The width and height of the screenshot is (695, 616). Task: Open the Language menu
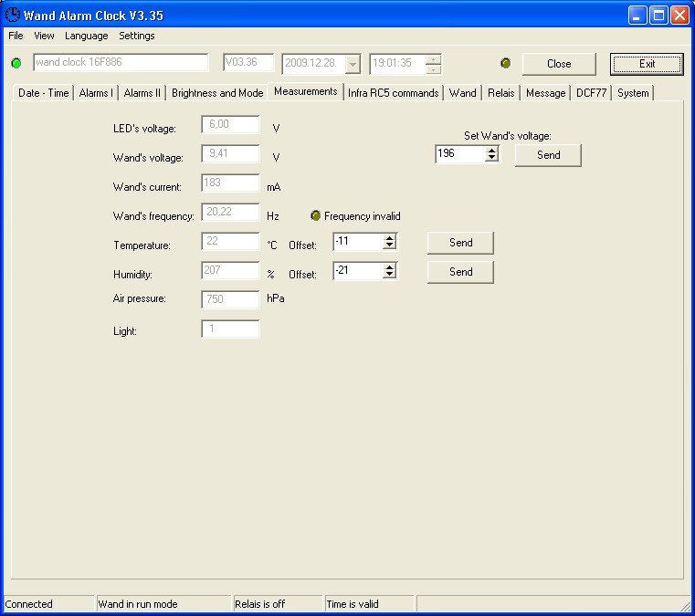tap(87, 36)
